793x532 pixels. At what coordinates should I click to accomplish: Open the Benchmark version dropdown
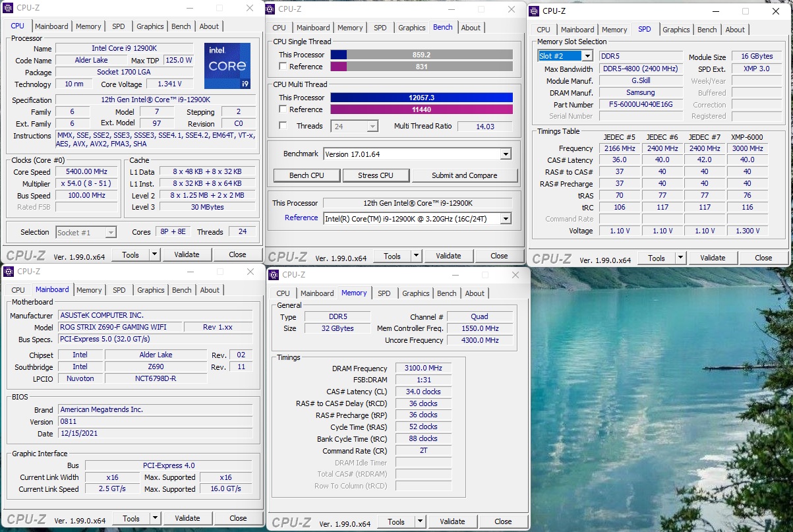tap(506, 154)
